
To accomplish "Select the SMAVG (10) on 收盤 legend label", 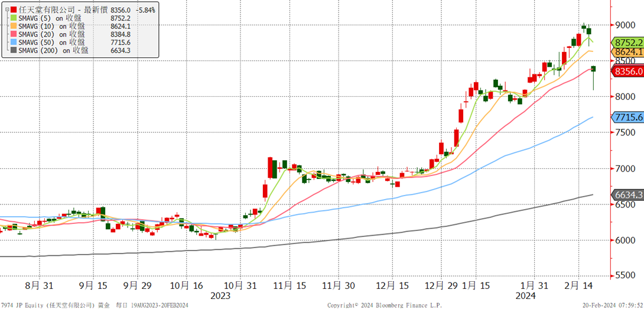I will click(x=52, y=27).
